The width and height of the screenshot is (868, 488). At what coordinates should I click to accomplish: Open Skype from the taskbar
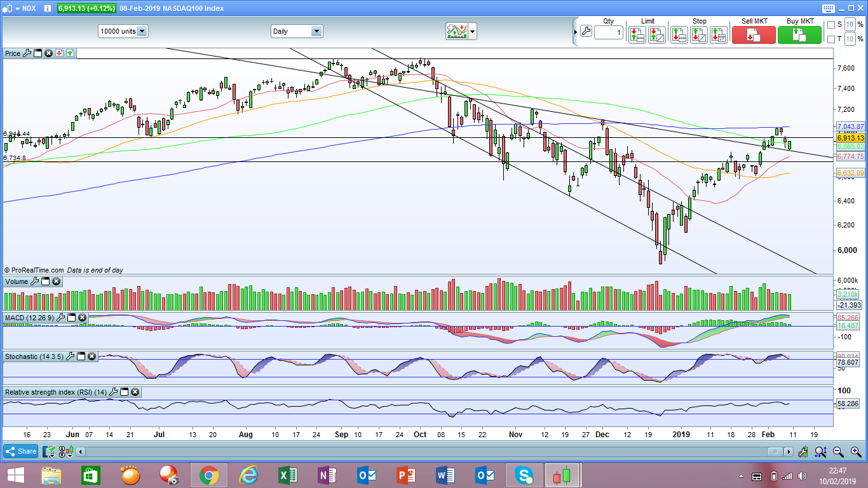coord(524,475)
